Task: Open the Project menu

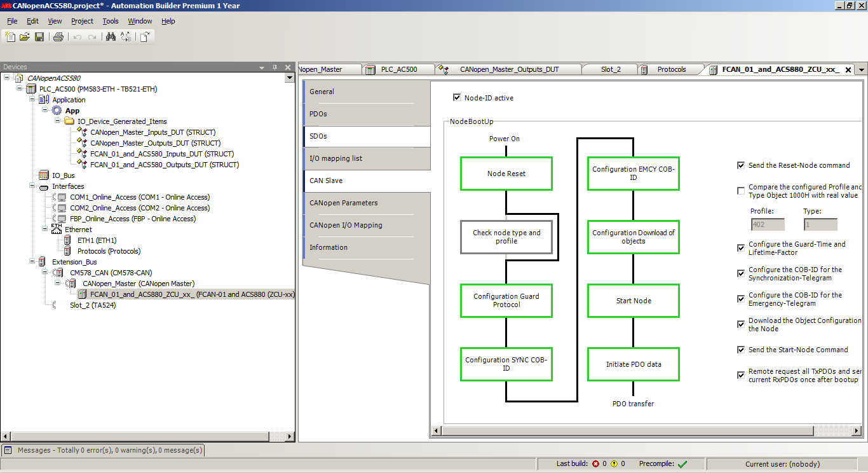Action: 82,21
